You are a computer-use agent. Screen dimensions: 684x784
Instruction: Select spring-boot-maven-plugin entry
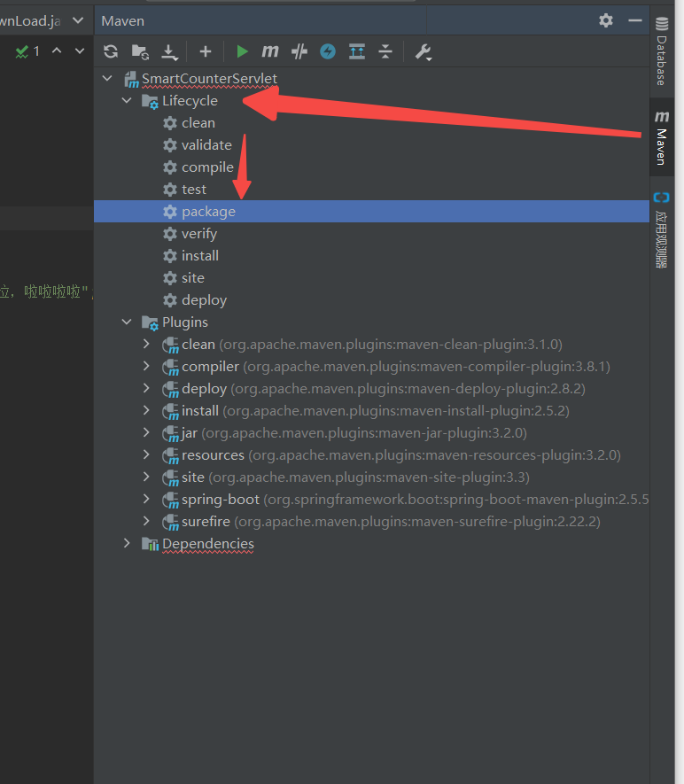coord(371,500)
